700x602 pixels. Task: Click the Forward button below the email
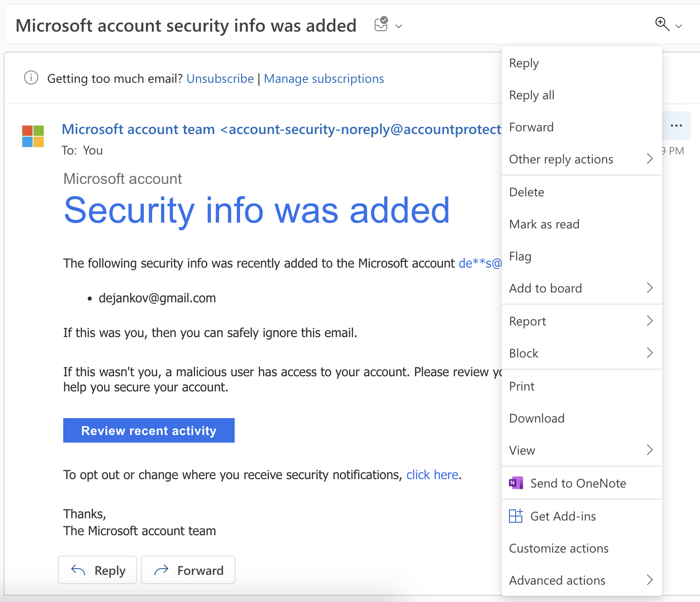(x=188, y=570)
